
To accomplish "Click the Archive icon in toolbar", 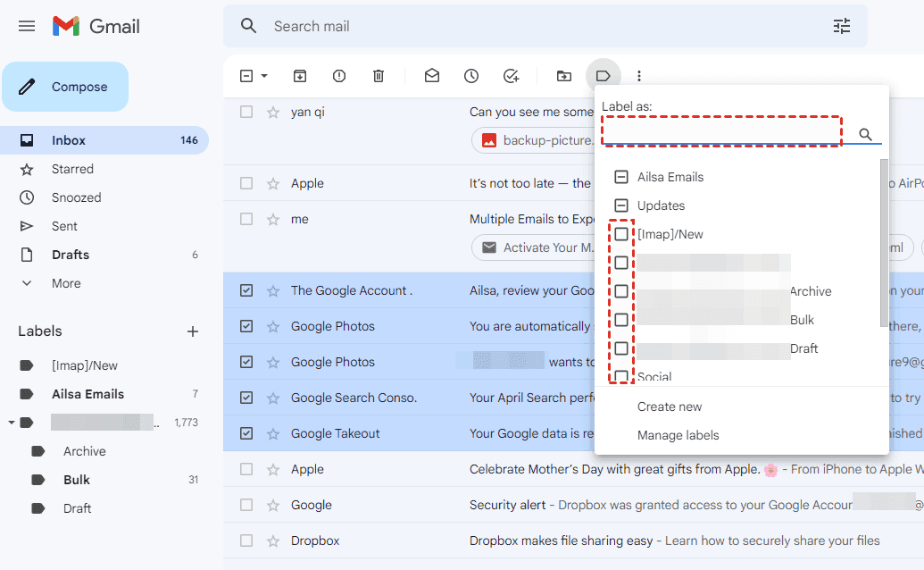I will (300, 76).
